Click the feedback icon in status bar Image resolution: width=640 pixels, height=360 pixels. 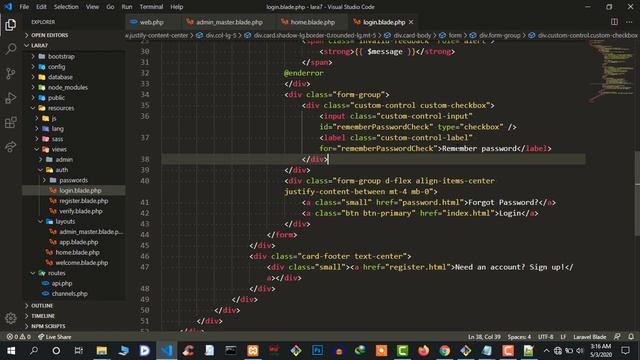(x=617, y=337)
